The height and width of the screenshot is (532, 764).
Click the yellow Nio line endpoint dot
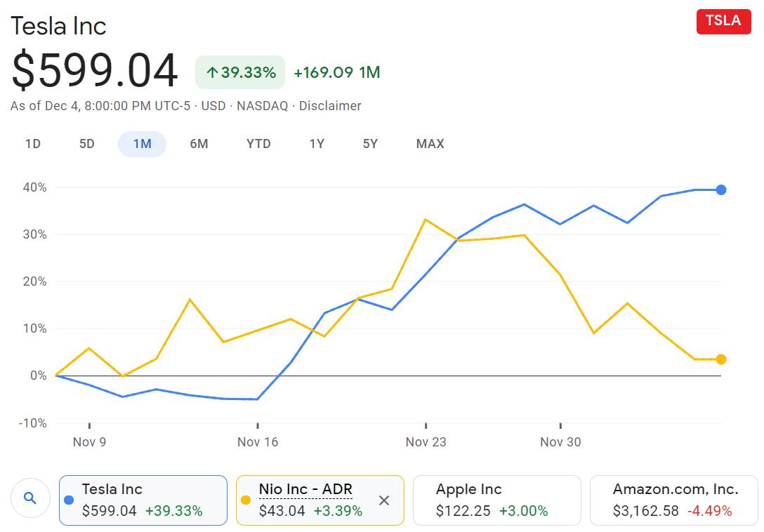(x=720, y=359)
